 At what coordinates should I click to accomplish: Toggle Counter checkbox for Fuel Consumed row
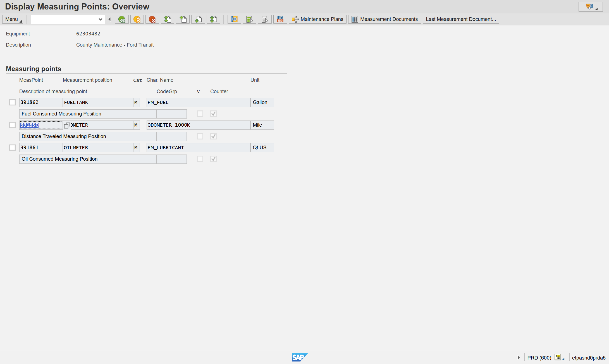point(213,114)
